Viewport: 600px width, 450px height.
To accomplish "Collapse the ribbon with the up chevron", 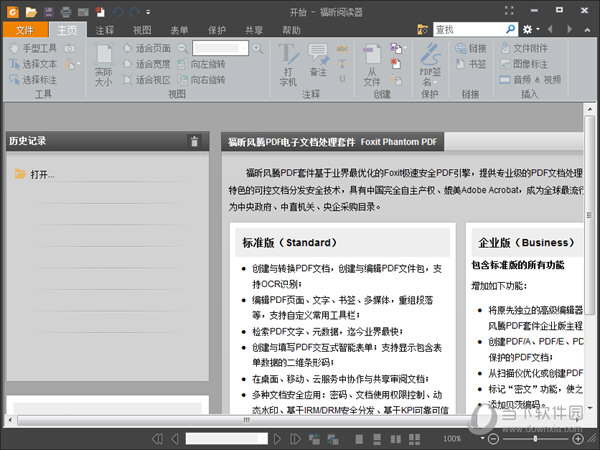I will point(587,30).
